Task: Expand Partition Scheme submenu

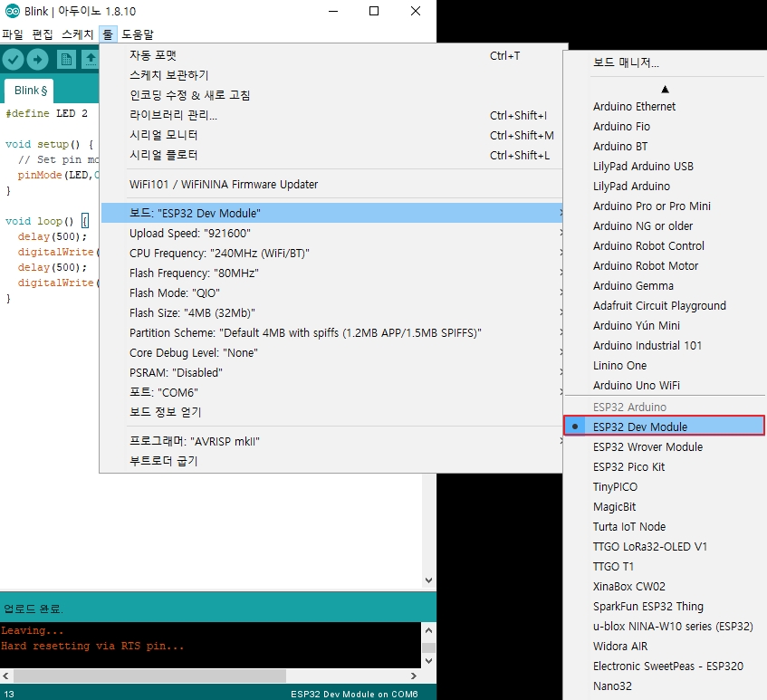Action: [x=331, y=333]
